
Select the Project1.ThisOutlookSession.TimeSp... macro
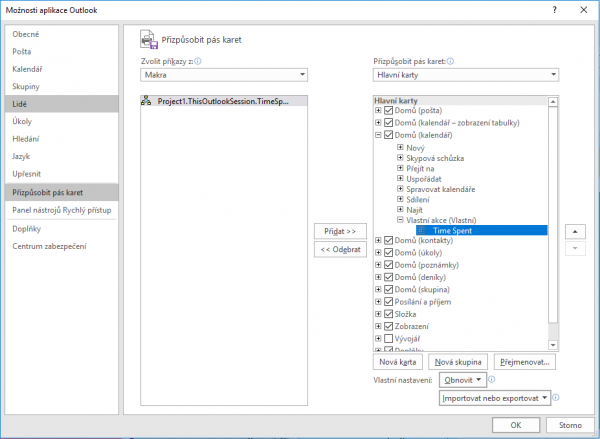(x=224, y=101)
